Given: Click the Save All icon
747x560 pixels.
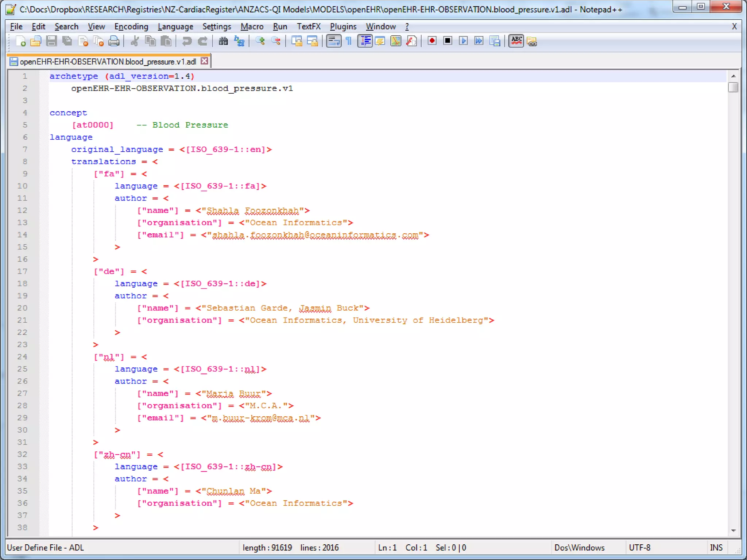Looking at the screenshot, I should click(x=67, y=41).
